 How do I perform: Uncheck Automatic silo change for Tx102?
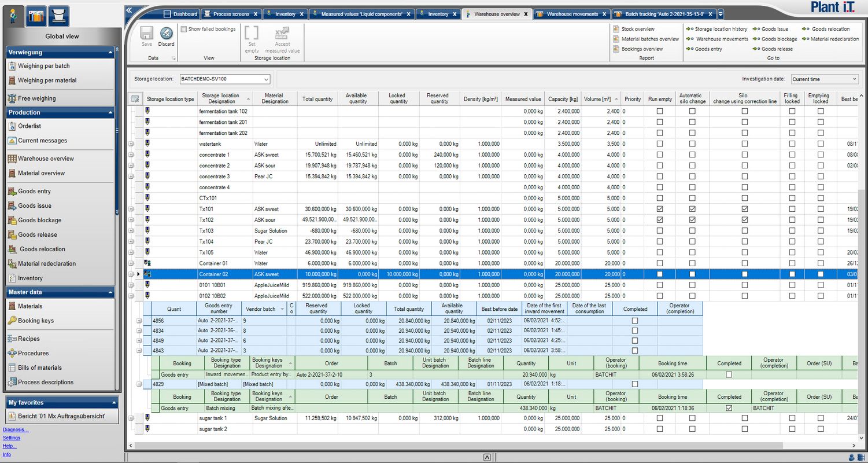point(692,220)
